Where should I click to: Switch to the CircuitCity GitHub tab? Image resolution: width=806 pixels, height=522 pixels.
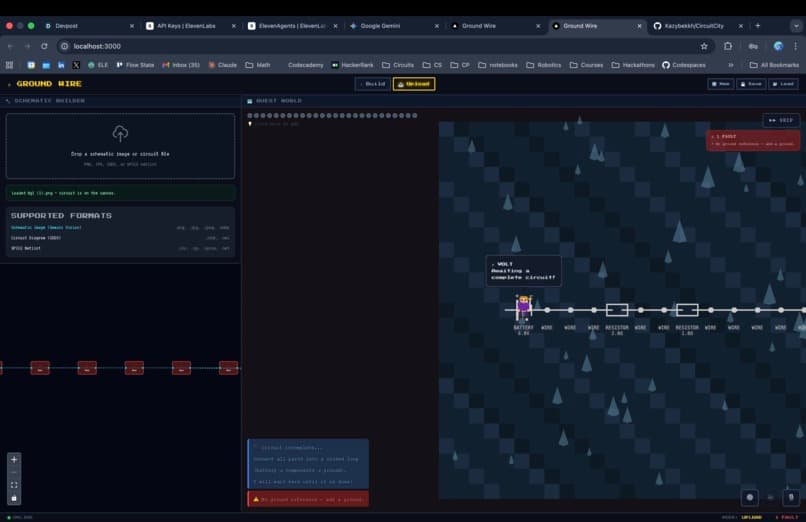(x=698, y=26)
